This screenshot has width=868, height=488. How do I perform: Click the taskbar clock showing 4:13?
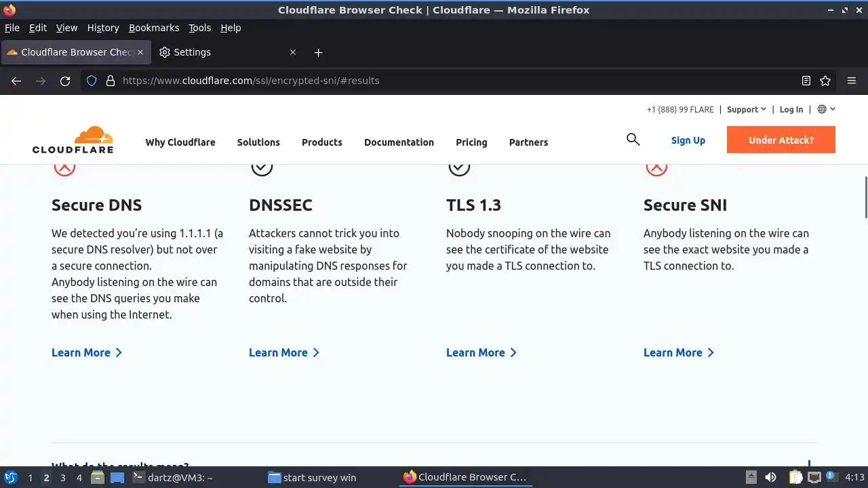coord(854,477)
